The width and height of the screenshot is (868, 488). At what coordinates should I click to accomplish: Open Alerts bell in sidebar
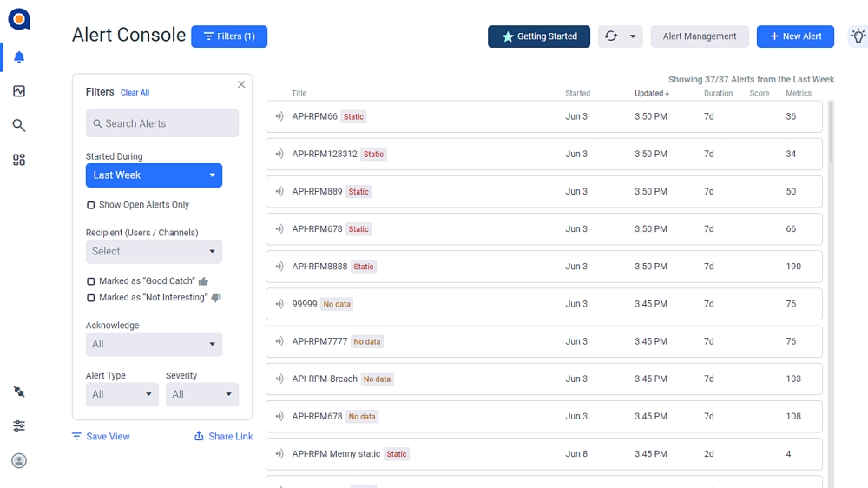tap(19, 57)
